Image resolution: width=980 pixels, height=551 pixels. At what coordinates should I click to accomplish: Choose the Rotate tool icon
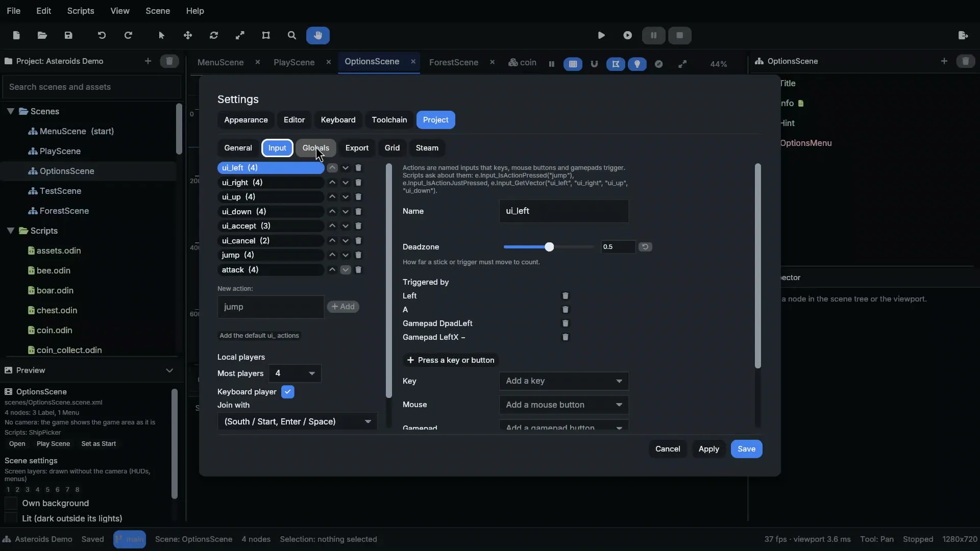pos(214,35)
